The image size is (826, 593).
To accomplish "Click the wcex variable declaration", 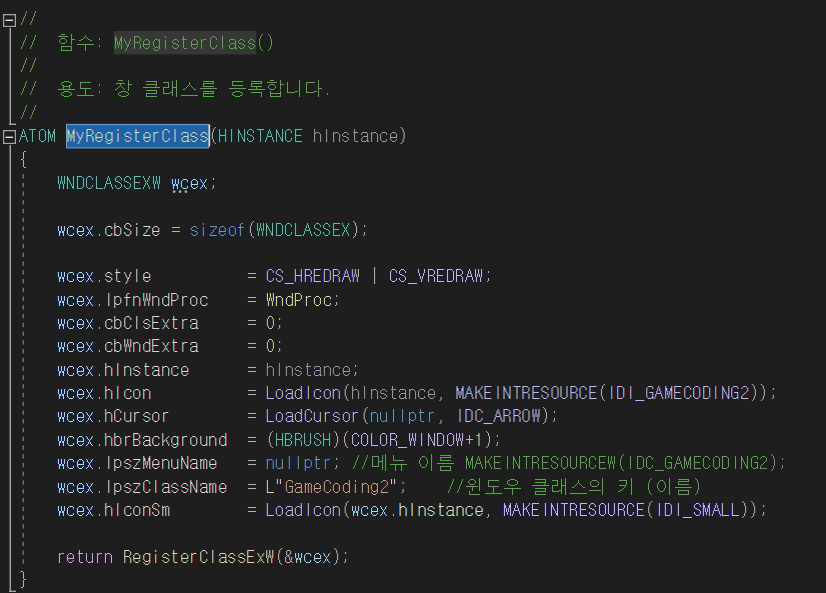I will click(189, 183).
